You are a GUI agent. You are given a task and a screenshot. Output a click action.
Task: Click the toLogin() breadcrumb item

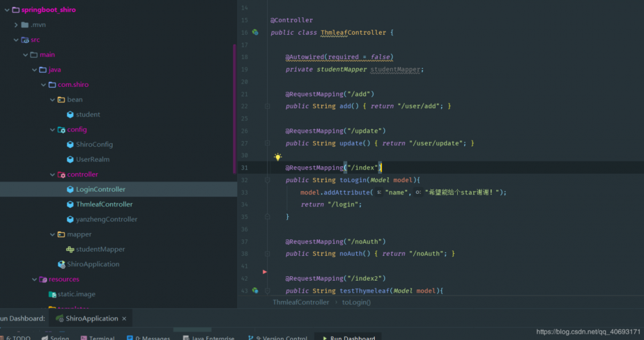(x=356, y=302)
